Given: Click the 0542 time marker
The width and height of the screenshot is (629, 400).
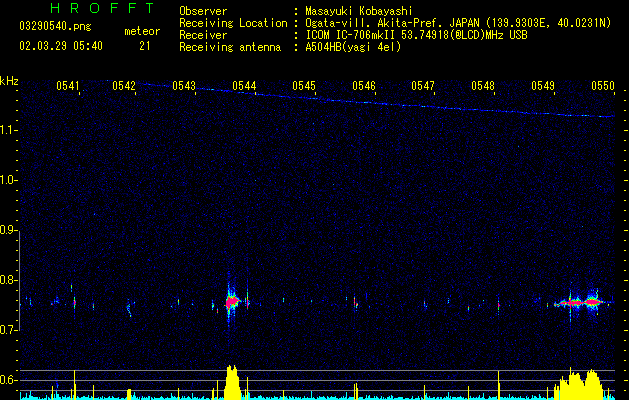Looking at the screenshot, I should click(124, 86).
